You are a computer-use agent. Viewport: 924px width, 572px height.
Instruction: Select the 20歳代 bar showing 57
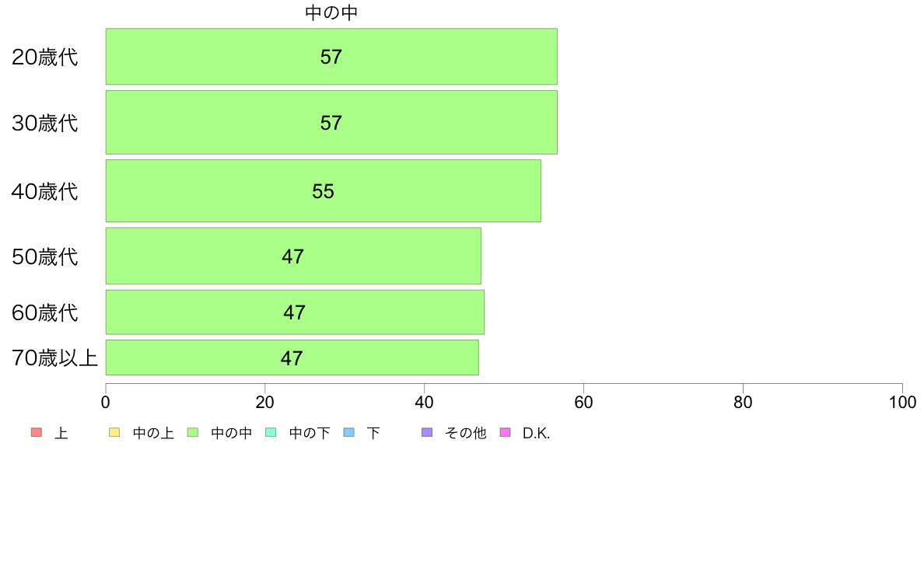[331, 57]
